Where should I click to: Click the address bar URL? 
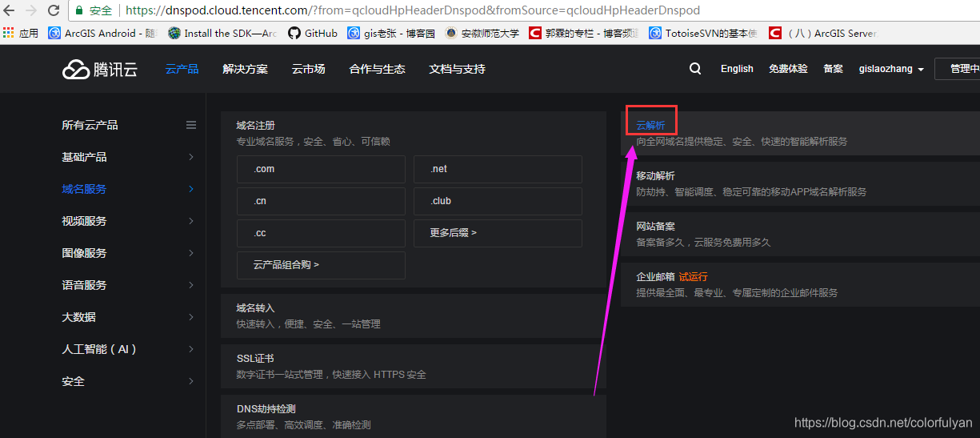413,11
